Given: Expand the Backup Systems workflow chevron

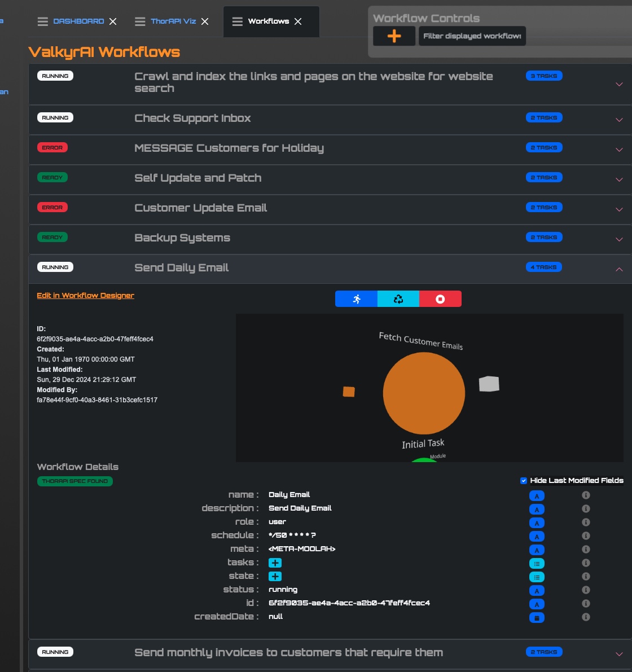Looking at the screenshot, I should click(619, 240).
